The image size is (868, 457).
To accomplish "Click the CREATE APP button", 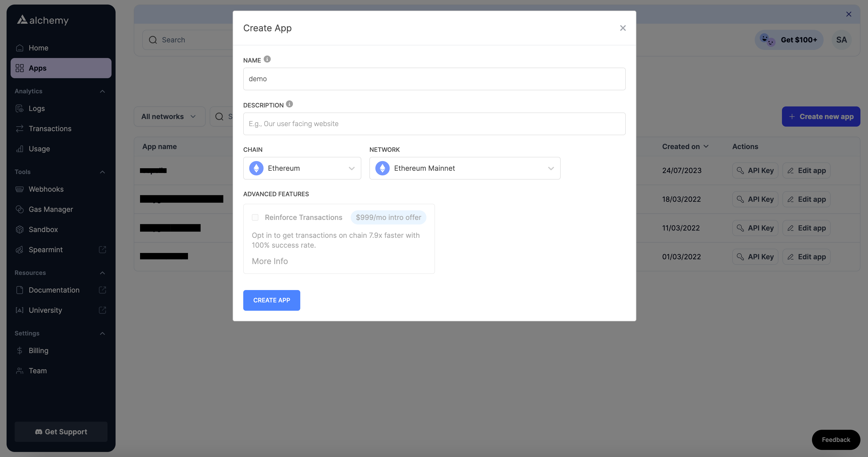I will (x=272, y=300).
